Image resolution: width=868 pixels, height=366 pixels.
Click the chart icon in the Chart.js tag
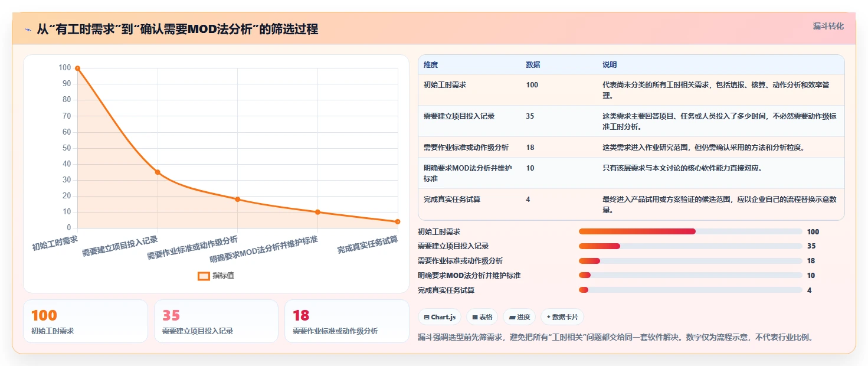coord(427,317)
